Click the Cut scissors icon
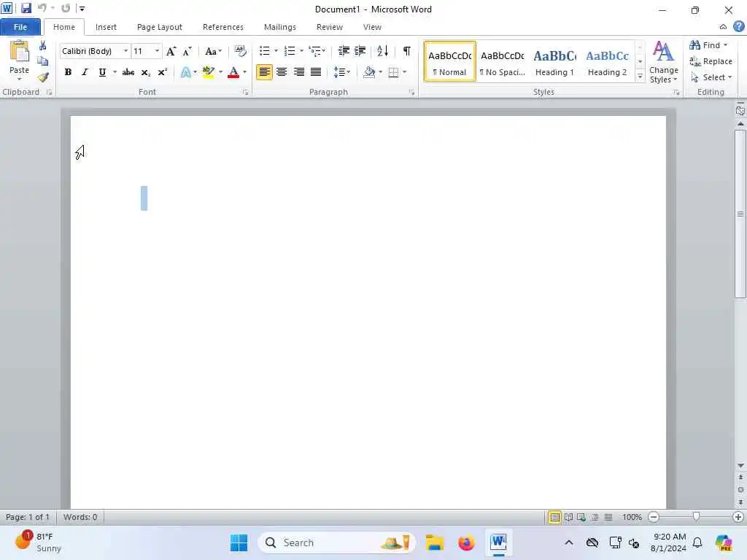747x560 pixels. [x=43, y=46]
